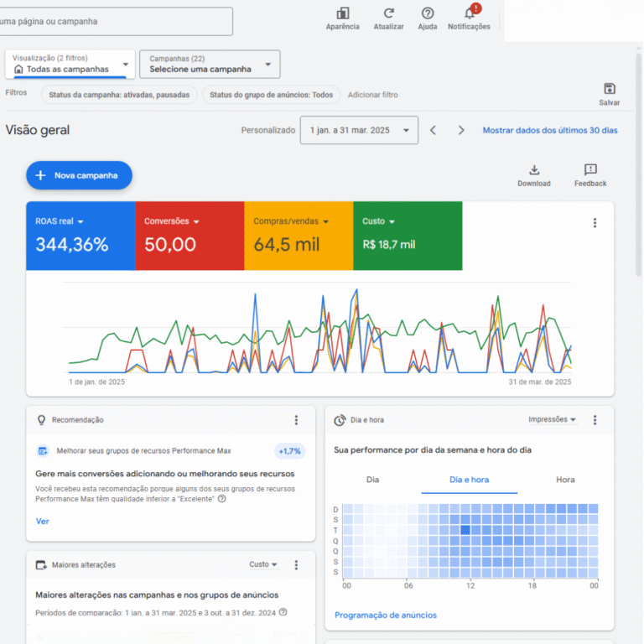Open Custo dropdown in Maiores alterações card
The image size is (644, 644).
pos(263,564)
